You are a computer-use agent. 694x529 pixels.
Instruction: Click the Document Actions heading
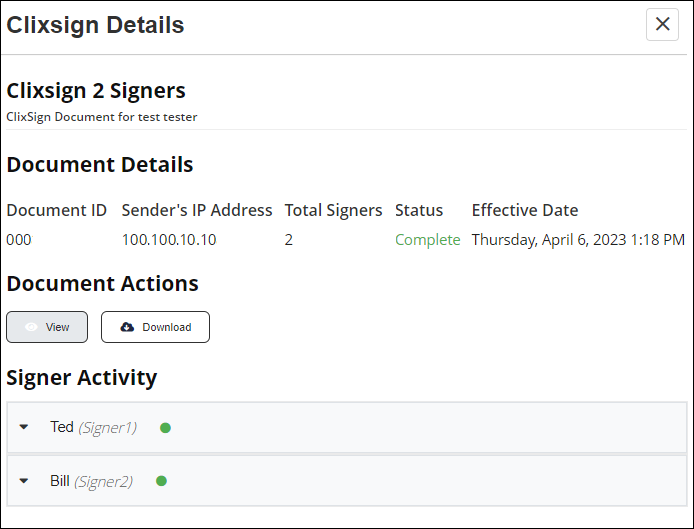click(x=102, y=283)
